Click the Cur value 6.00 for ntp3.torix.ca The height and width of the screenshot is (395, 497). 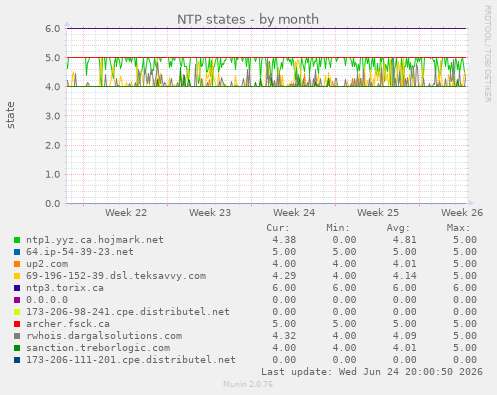point(284,288)
